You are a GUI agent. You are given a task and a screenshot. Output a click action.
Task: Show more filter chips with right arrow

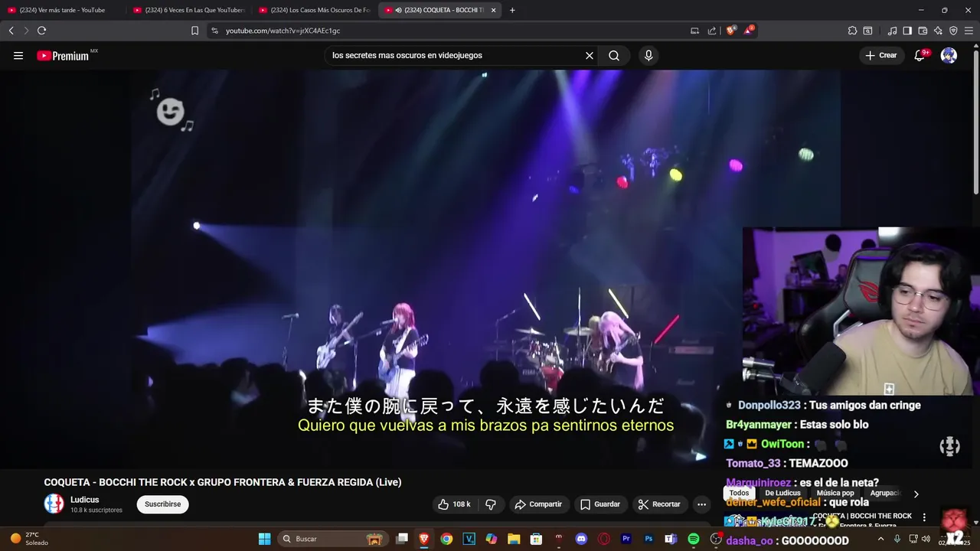[916, 494]
